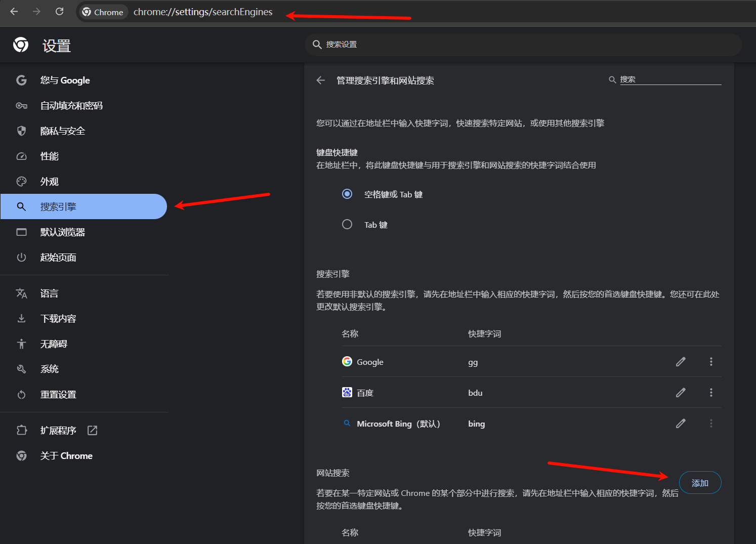Open 扩展程序 via the external link
This screenshot has width=756, height=544.
[92, 430]
